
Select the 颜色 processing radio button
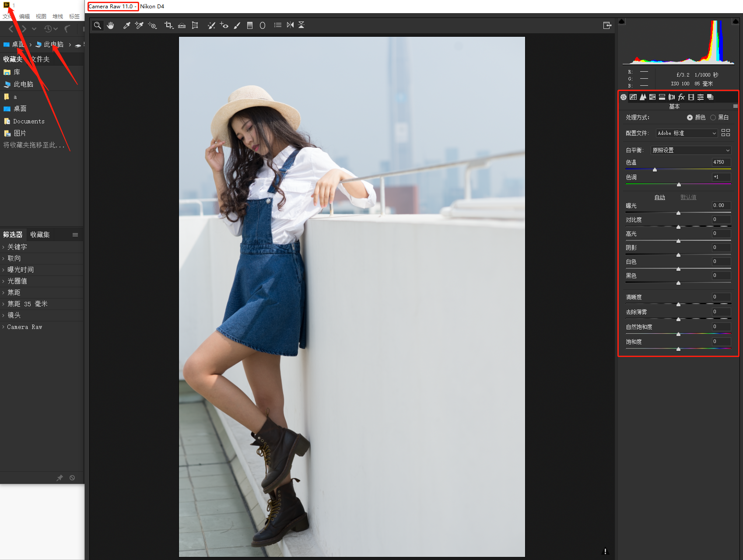[690, 118]
